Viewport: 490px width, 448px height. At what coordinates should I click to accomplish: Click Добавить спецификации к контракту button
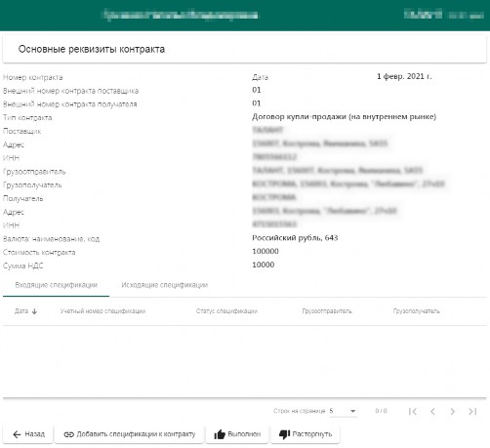point(130,434)
